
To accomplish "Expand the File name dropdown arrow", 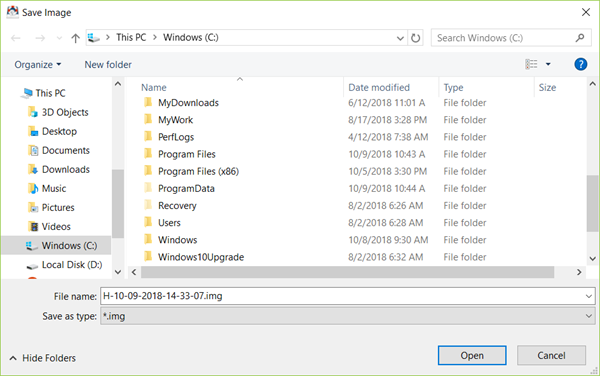I will point(589,296).
